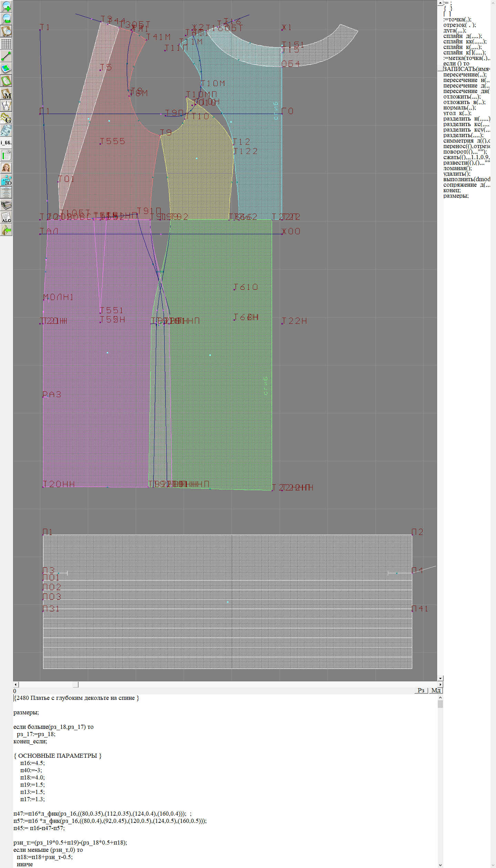496x868 pixels.
Task: Open the ALG algorithm icon
Action: (6, 218)
